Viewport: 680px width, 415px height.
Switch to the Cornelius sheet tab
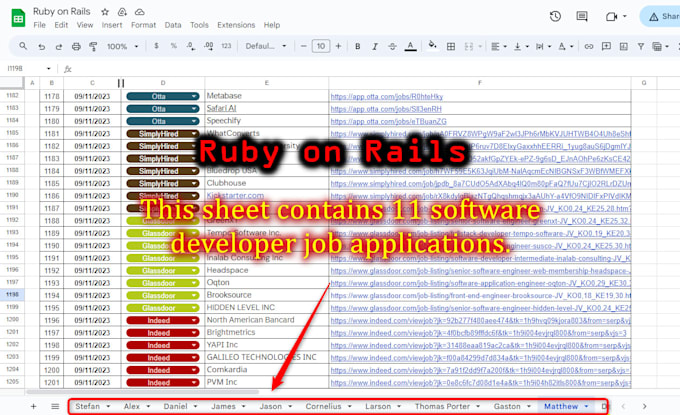(x=323, y=406)
